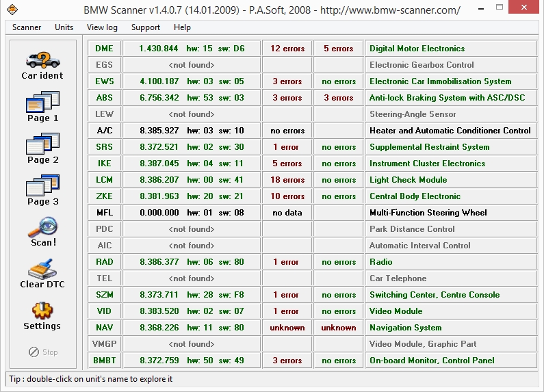Click 'On-board Monitor, Control Panel' description
The width and height of the screenshot is (544, 392).
pos(432,360)
